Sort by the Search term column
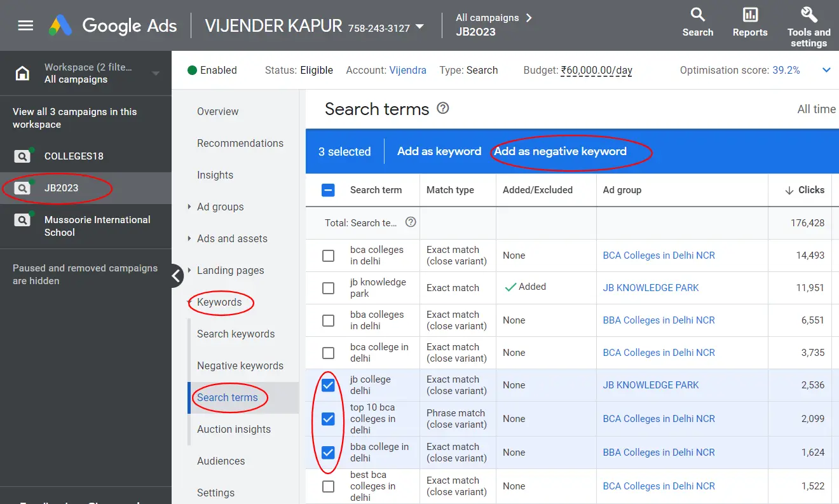839x504 pixels. [x=376, y=190]
